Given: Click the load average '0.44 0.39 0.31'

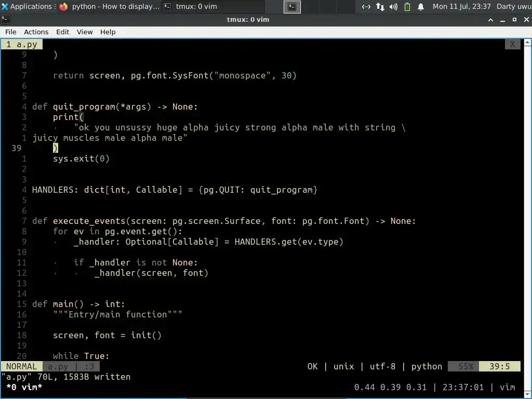Looking at the screenshot, I should click(x=390, y=387).
